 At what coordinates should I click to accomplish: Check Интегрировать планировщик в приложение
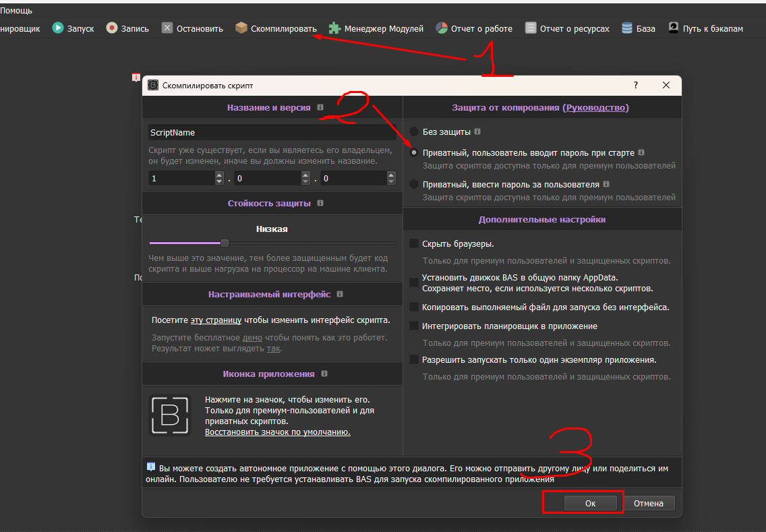(414, 326)
